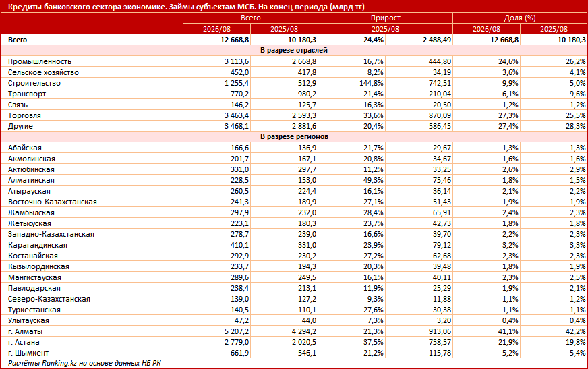Click the total value 12 668,8 under Всего
Image resolution: width=588 pixels, height=369 pixels.
pos(235,40)
